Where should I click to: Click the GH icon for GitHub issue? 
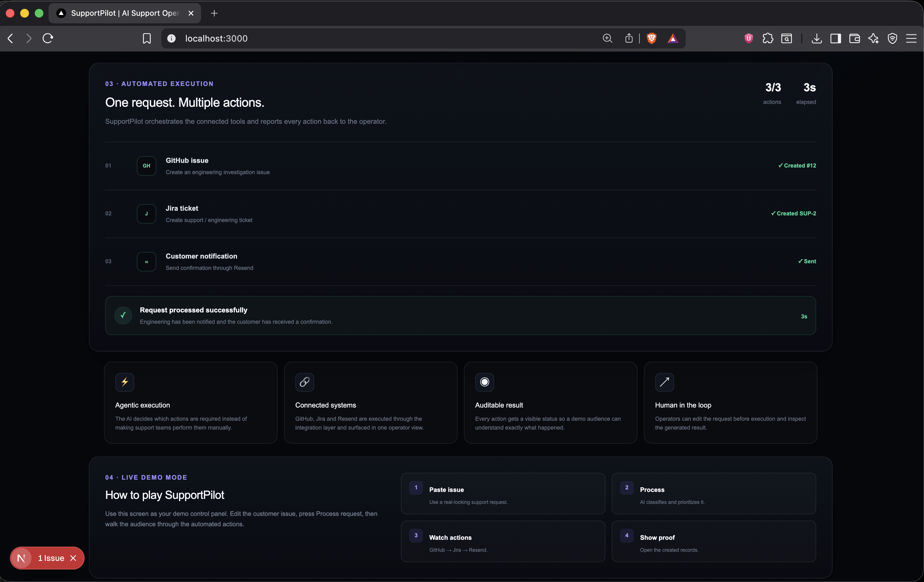coord(147,166)
